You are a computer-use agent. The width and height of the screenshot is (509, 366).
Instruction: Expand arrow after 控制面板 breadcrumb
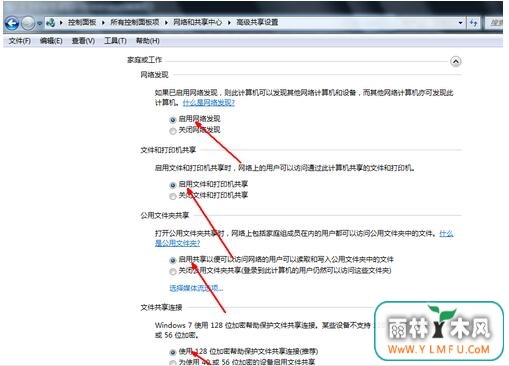(103, 23)
